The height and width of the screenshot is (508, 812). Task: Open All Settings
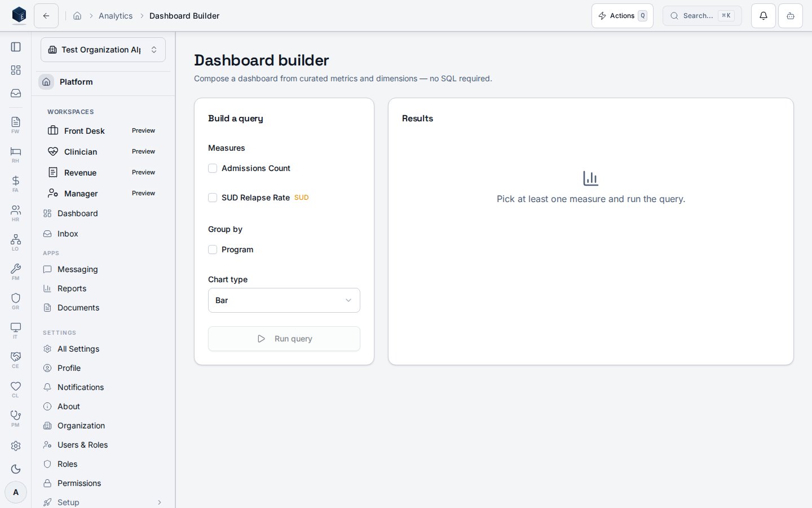[103, 349]
